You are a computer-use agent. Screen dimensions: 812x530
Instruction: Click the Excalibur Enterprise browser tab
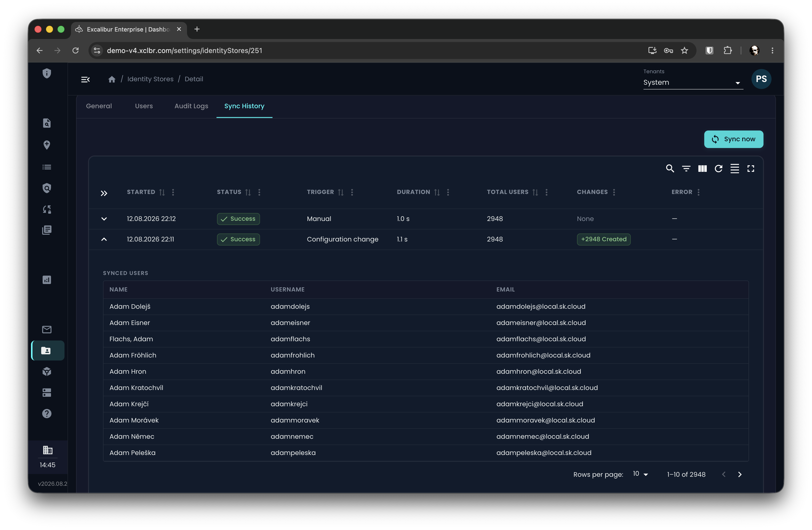[x=128, y=29]
